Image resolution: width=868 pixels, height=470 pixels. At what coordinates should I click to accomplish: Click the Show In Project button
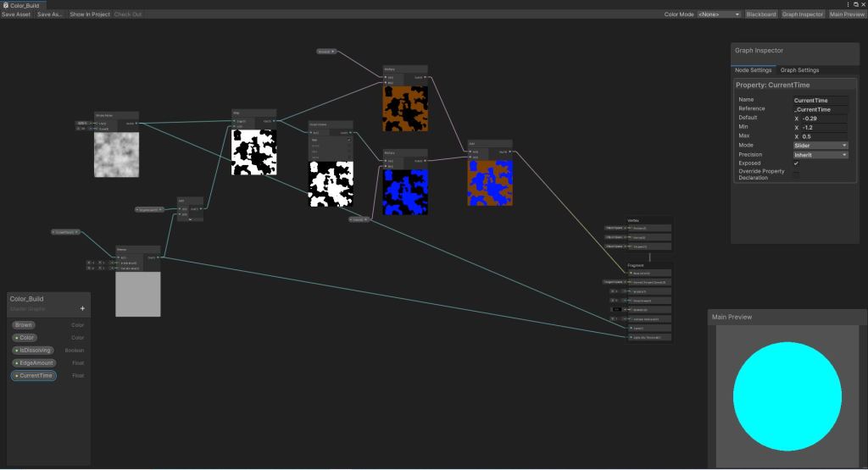pos(89,14)
